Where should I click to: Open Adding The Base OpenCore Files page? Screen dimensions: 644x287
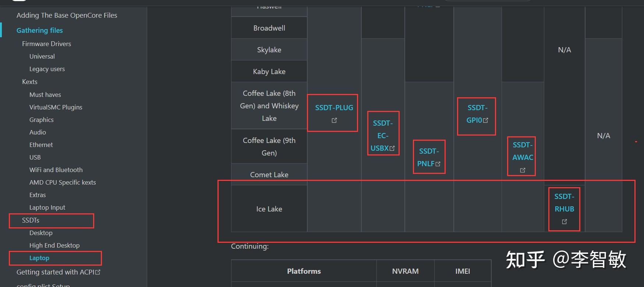tap(67, 15)
